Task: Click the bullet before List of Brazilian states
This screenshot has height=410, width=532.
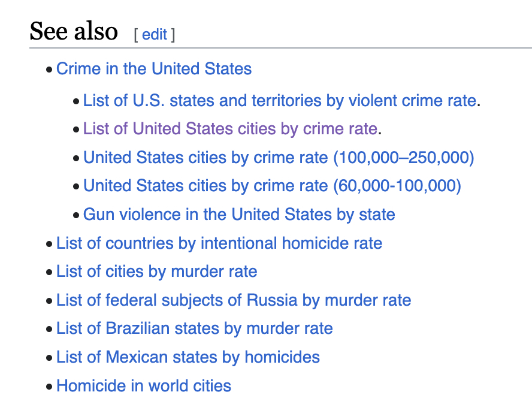Action: (x=49, y=330)
